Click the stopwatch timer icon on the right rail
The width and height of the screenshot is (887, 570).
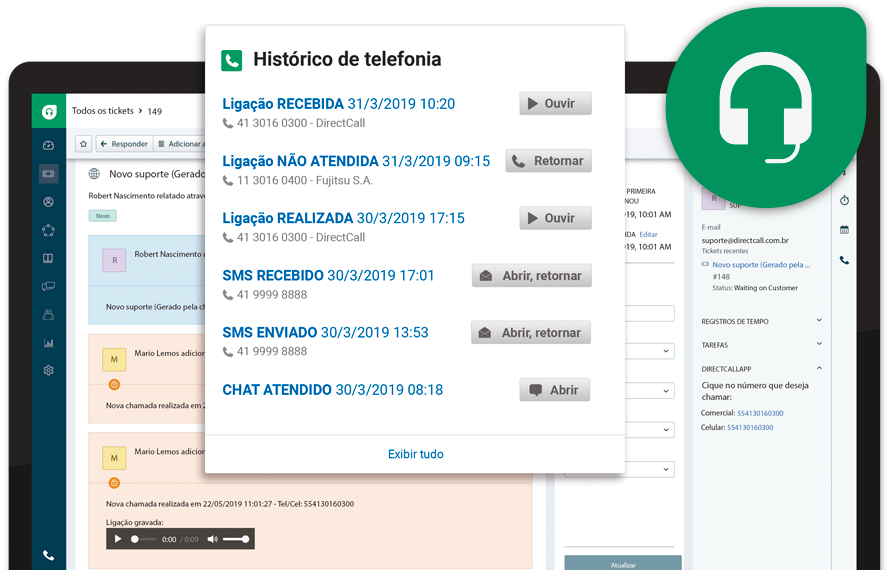[845, 200]
